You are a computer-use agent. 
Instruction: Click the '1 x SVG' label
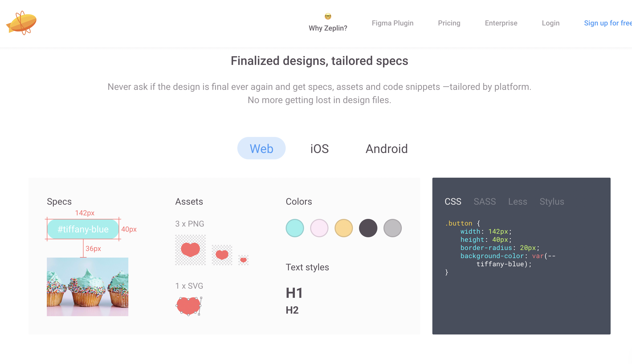(189, 286)
